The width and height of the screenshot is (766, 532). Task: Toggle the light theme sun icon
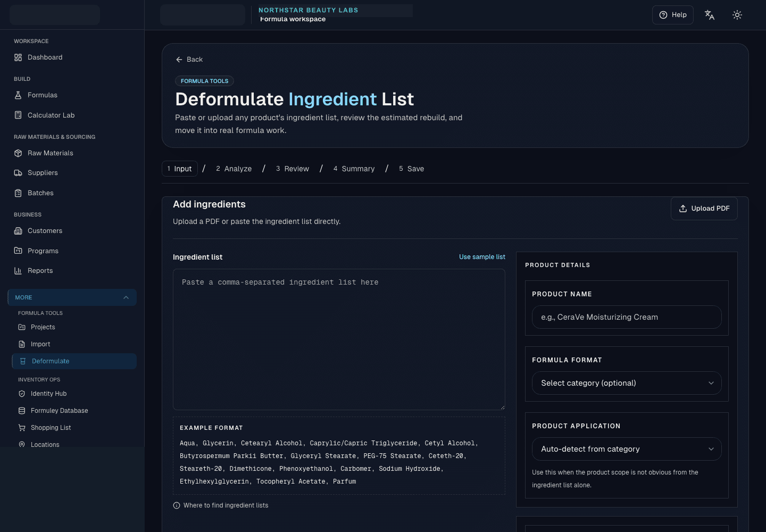[737, 15]
